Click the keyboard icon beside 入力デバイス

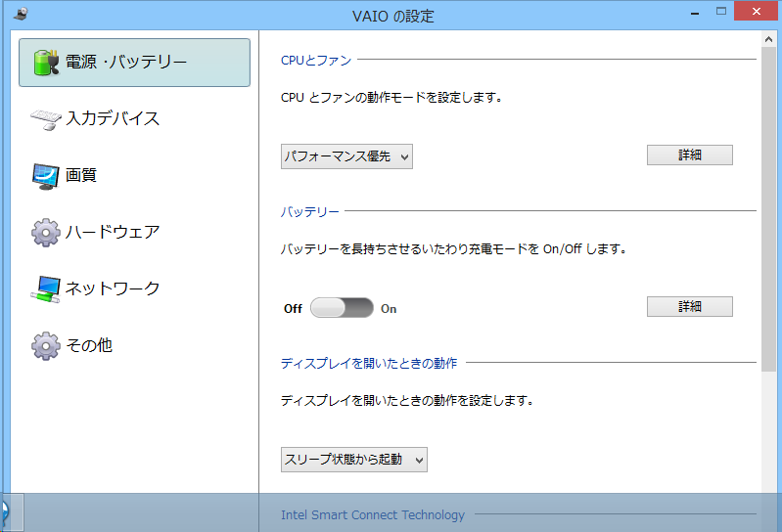pos(46,119)
